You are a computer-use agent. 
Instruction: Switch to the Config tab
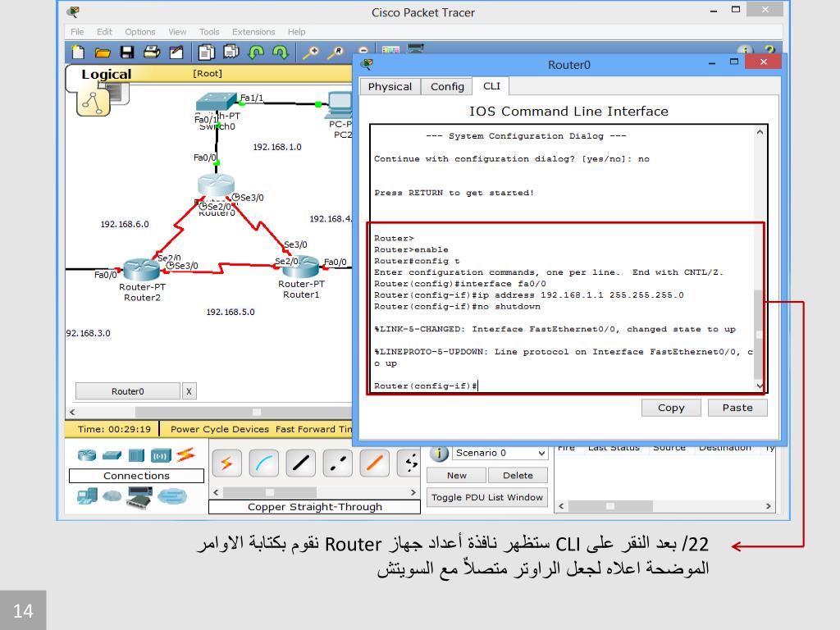pyautogui.click(x=447, y=87)
